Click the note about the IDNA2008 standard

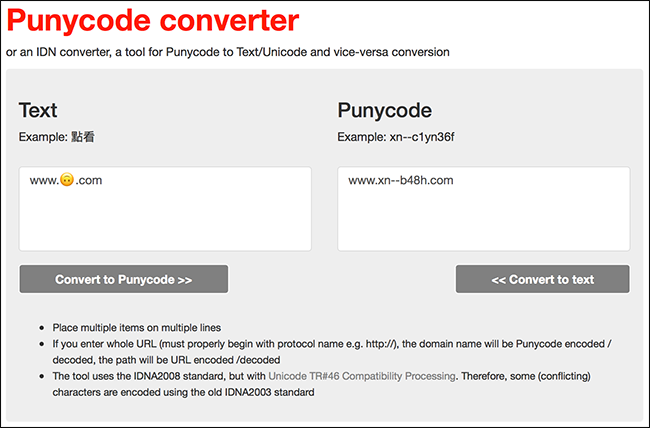(x=321, y=384)
